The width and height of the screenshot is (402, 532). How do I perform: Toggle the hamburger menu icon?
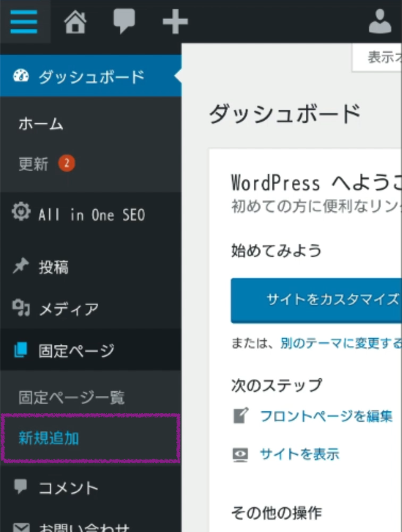[x=24, y=22]
